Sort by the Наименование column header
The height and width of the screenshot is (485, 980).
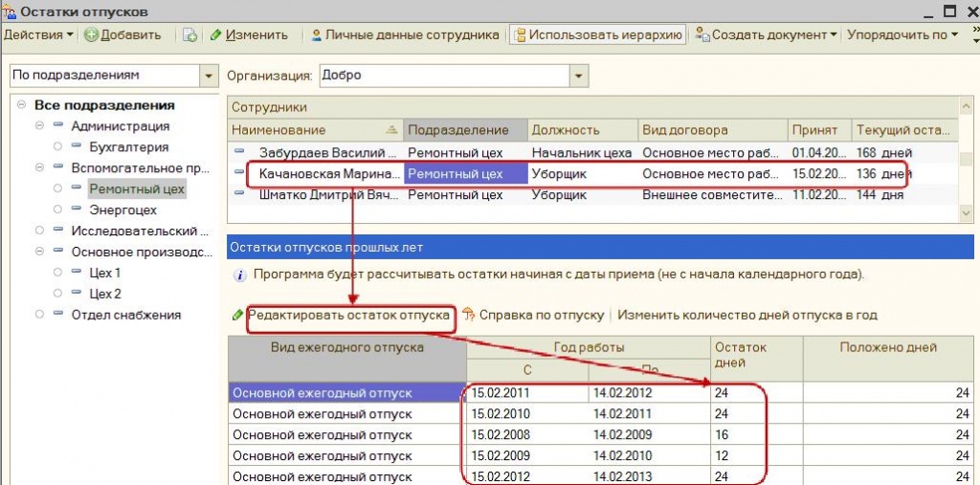pos(306,130)
